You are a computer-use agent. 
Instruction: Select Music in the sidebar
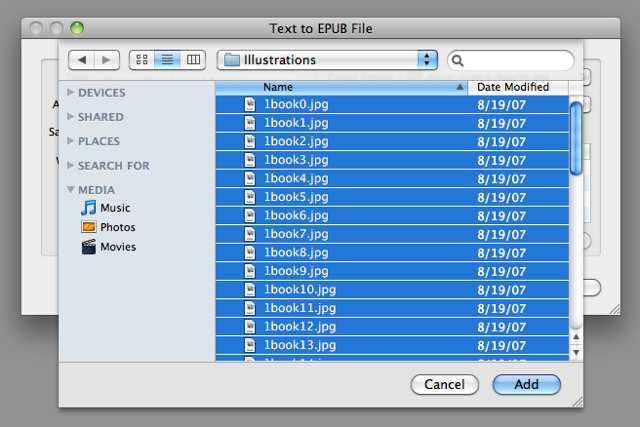(114, 208)
